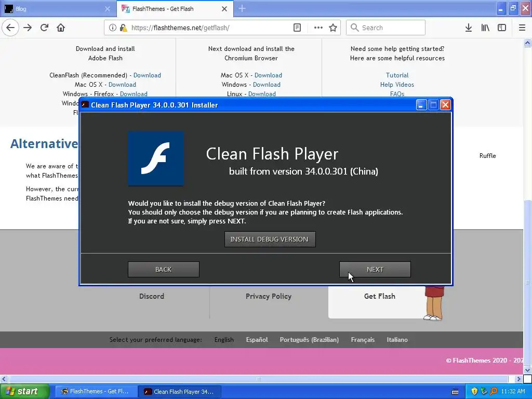Open the Firefox hamburger menu
Viewport: 532px width, 399px height.
tap(522, 28)
